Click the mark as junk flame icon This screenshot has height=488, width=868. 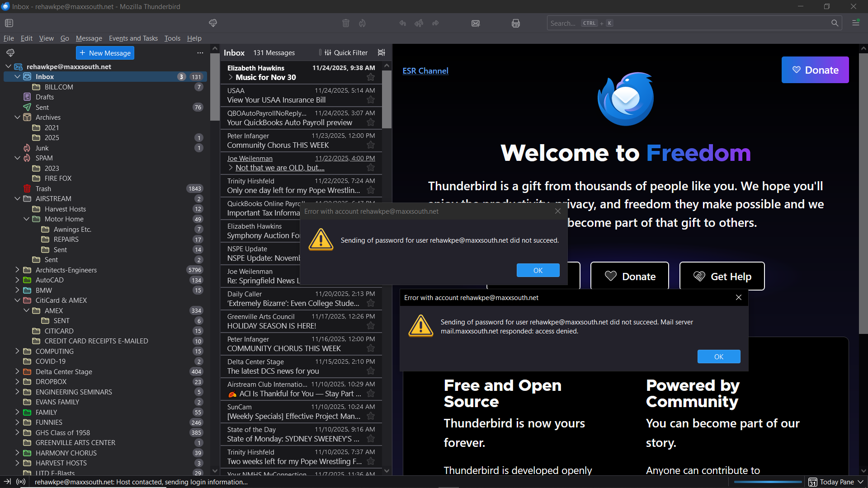tap(362, 23)
